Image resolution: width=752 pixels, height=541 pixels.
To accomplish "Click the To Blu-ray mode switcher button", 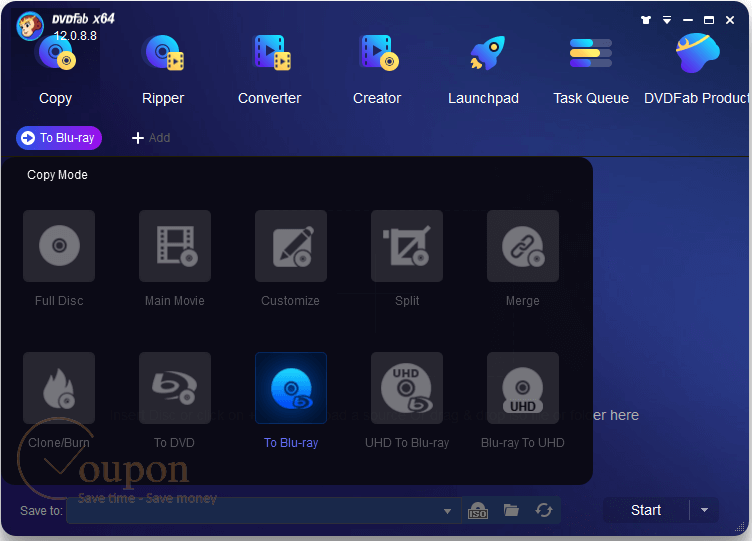I will (59, 138).
